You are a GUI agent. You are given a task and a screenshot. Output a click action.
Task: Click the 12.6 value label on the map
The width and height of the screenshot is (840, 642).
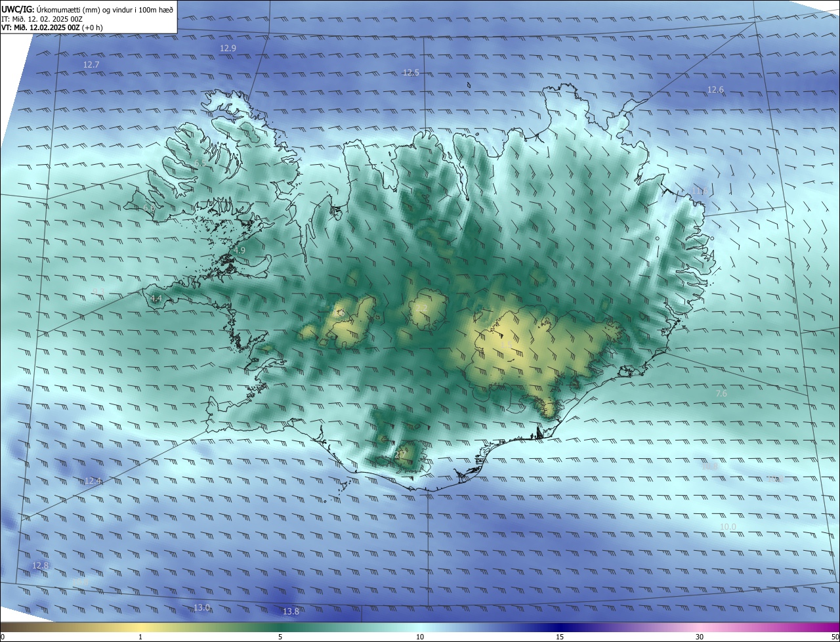tap(715, 90)
